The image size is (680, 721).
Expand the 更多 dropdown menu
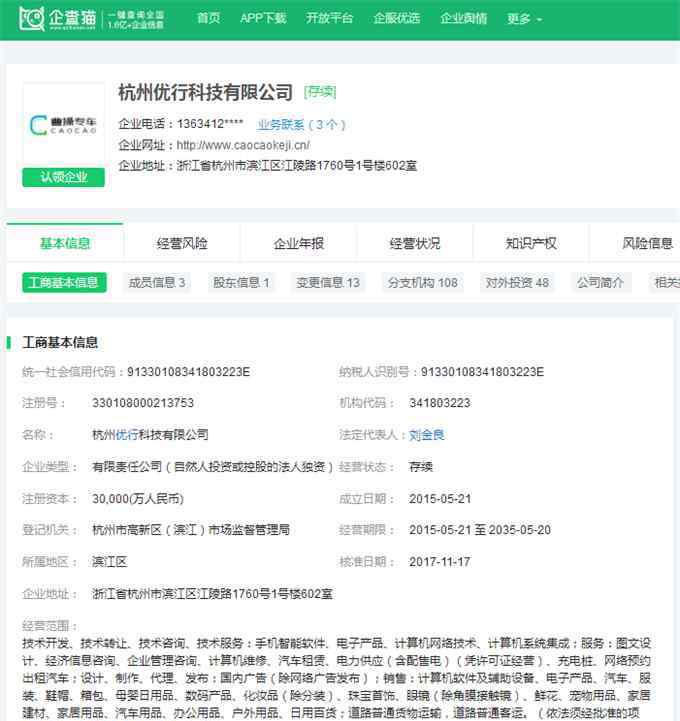[524, 19]
